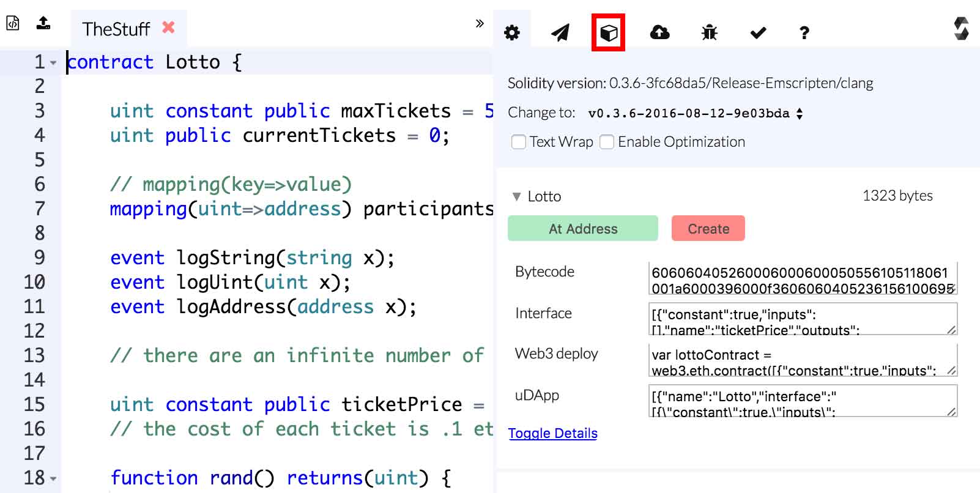Click 'participants' on line 7
The width and height of the screenshot is (980, 493).
(428, 209)
